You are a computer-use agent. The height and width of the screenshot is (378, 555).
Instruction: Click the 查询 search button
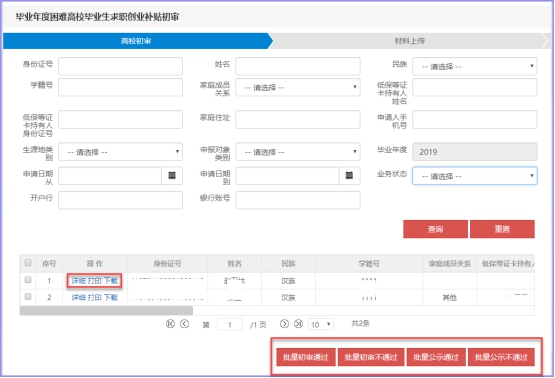[x=435, y=229]
